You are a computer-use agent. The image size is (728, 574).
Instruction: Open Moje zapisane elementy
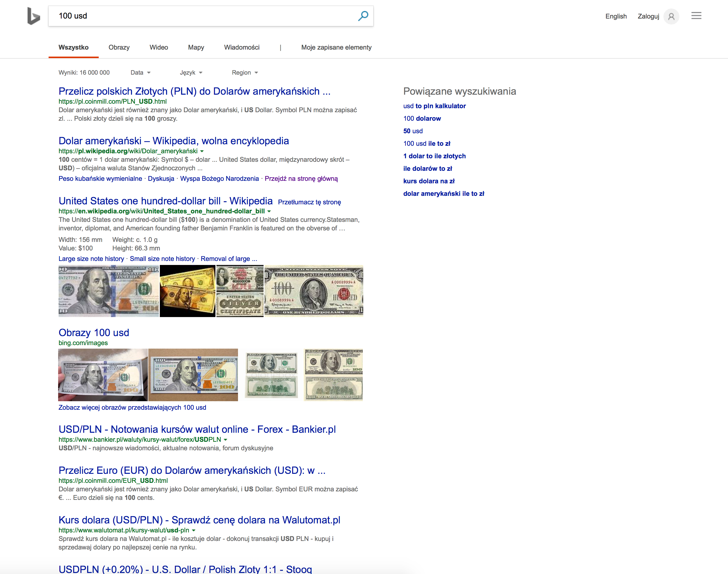(x=336, y=47)
